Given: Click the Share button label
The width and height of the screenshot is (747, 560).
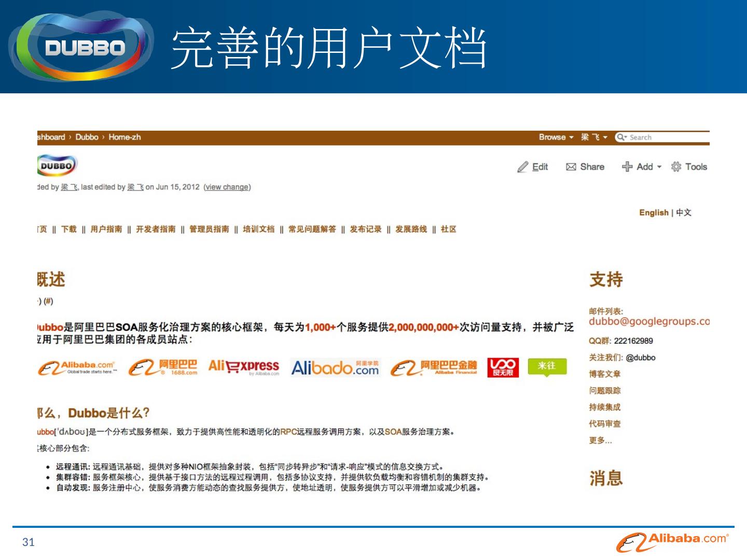Looking at the screenshot, I should [592, 167].
